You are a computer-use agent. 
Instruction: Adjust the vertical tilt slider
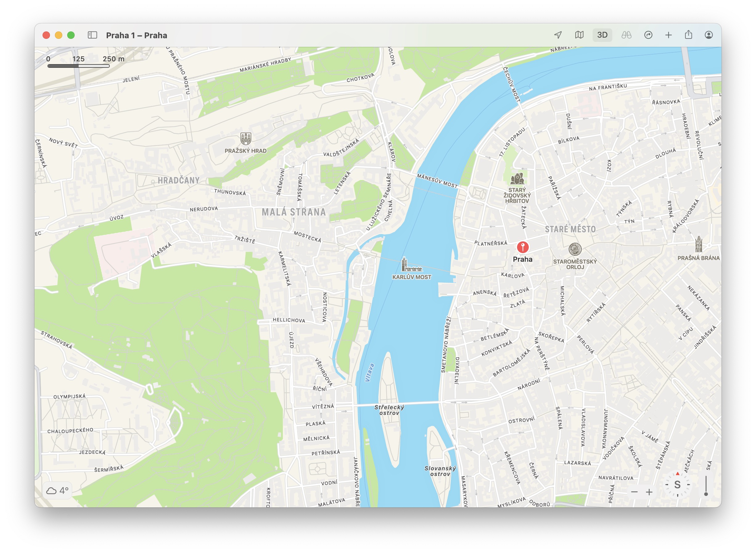706,494
